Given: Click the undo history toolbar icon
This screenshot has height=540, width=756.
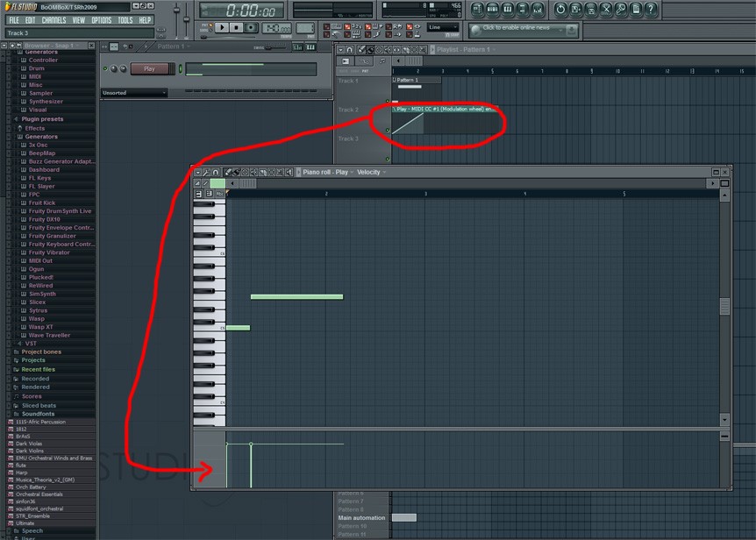Looking at the screenshot, I should [560, 9].
